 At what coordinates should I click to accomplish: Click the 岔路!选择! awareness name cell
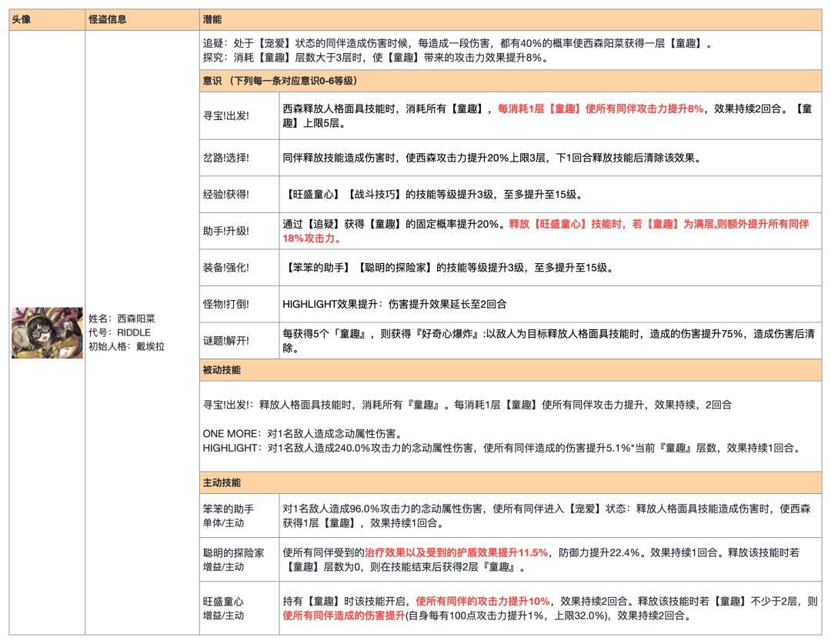click(239, 158)
